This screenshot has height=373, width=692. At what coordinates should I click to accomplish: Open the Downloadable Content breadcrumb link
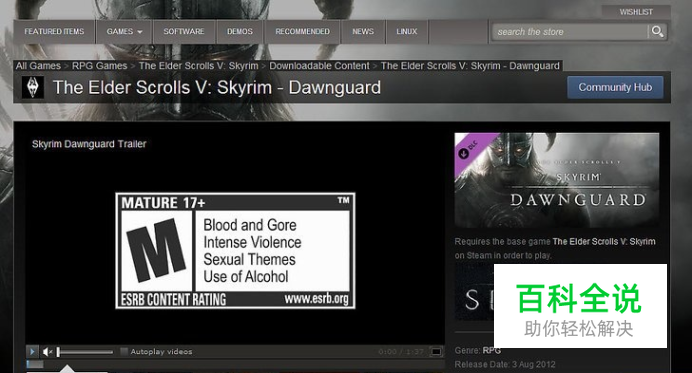tap(319, 66)
